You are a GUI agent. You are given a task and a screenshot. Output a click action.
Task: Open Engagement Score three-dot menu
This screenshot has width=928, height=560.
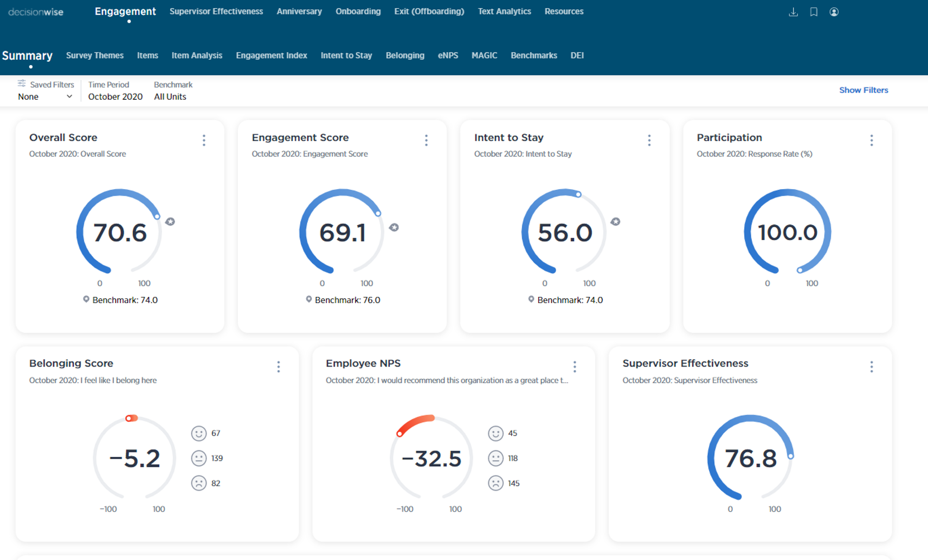click(x=427, y=140)
